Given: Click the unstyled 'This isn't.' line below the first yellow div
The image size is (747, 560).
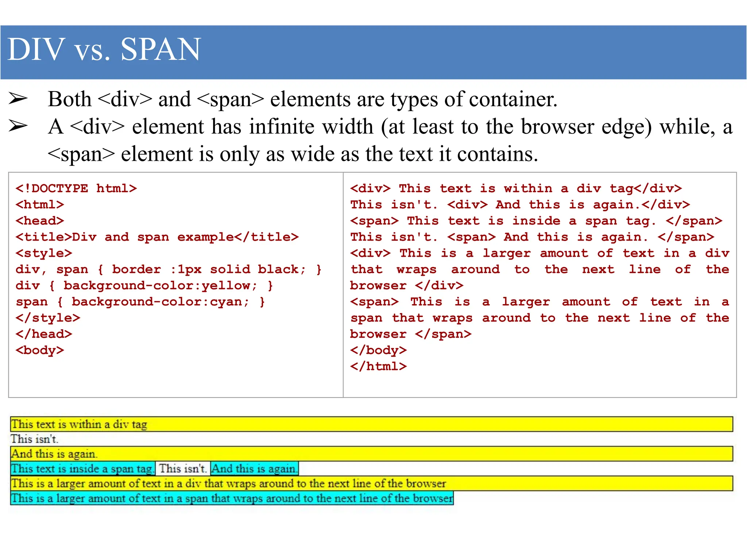Looking at the screenshot, I should click(x=34, y=439).
